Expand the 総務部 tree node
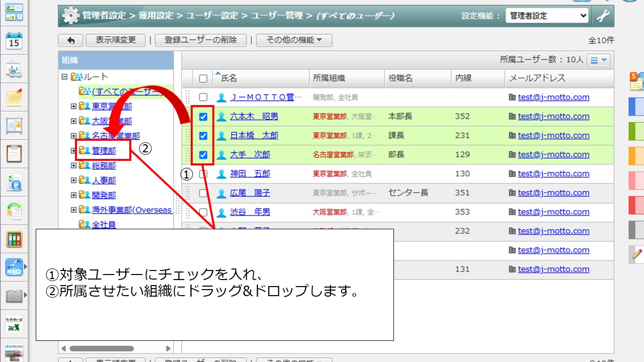This screenshot has height=362, width=644. [73, 165]
